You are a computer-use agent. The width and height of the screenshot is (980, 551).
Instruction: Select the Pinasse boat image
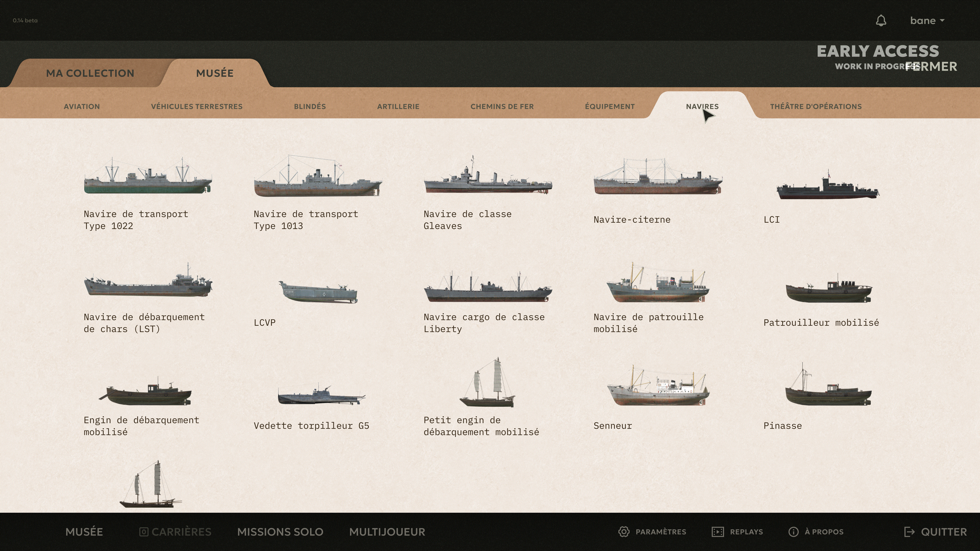(829, 384)
